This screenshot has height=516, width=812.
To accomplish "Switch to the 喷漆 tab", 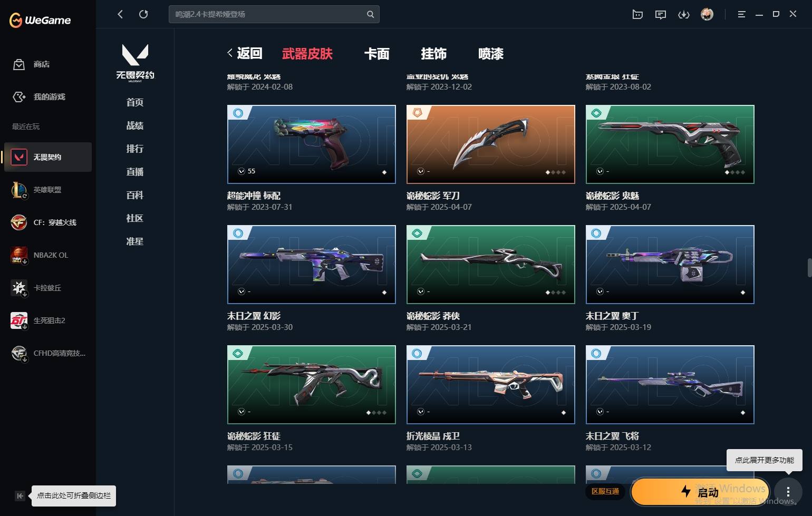I will click(x=490, y=54).
